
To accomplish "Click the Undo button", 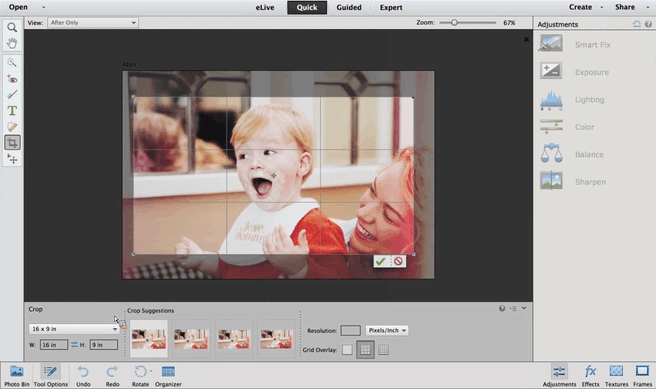I will coord(83,376).
